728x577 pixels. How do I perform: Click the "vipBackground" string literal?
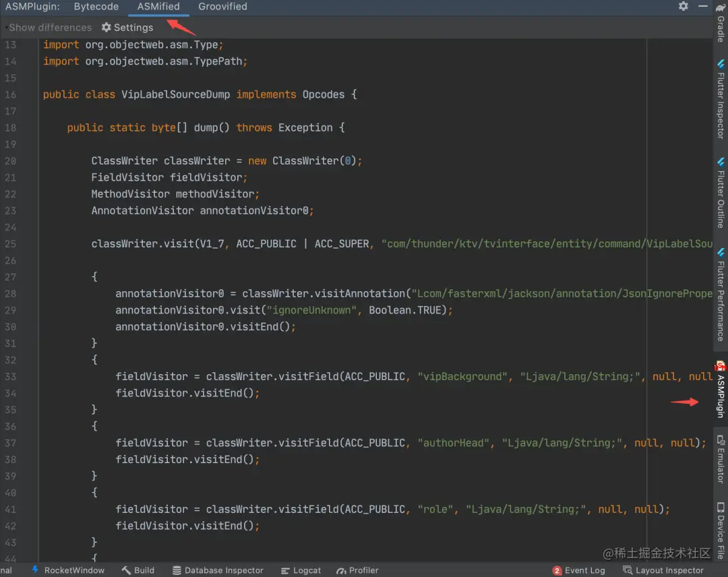[x=462, y=377]
